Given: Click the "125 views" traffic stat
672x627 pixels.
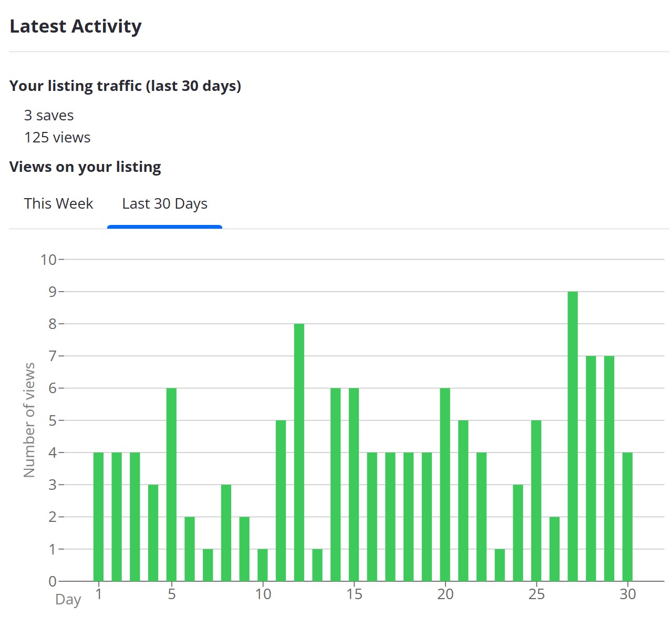Looking at the screenshot, I should 57,138.
